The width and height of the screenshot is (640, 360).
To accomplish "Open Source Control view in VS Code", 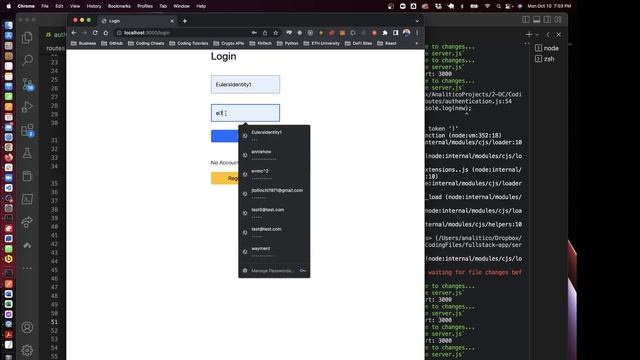I will (x=27, y=84).
